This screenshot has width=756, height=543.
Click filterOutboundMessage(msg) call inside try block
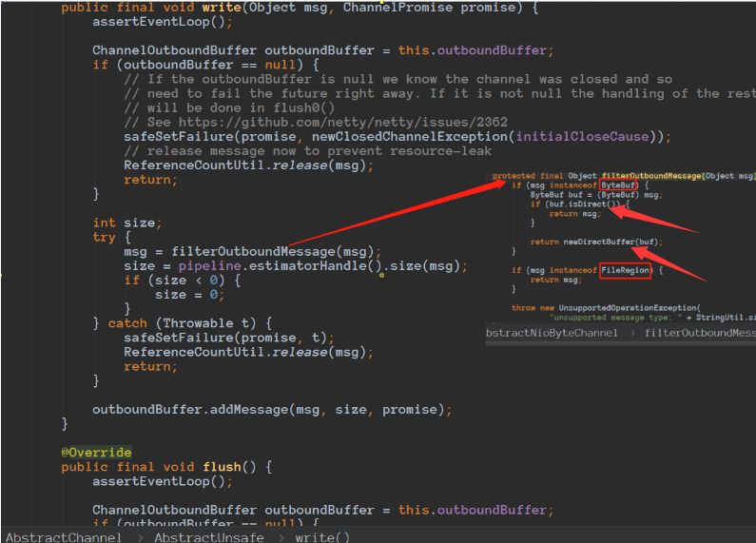pos(272,251)
